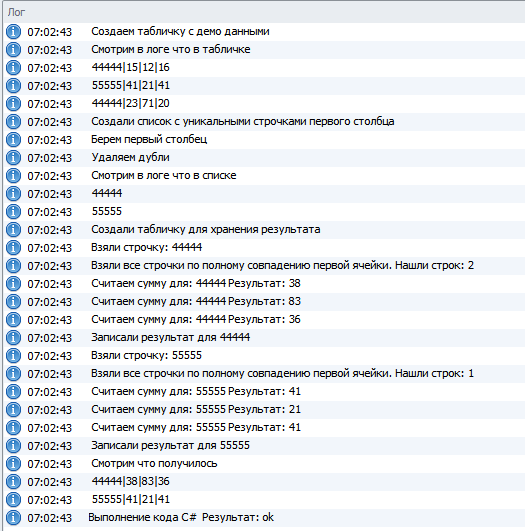Screen dimensions: 525x531
Task: Click info icon next to "Выполнение кода C#" row
Action: 14,518
